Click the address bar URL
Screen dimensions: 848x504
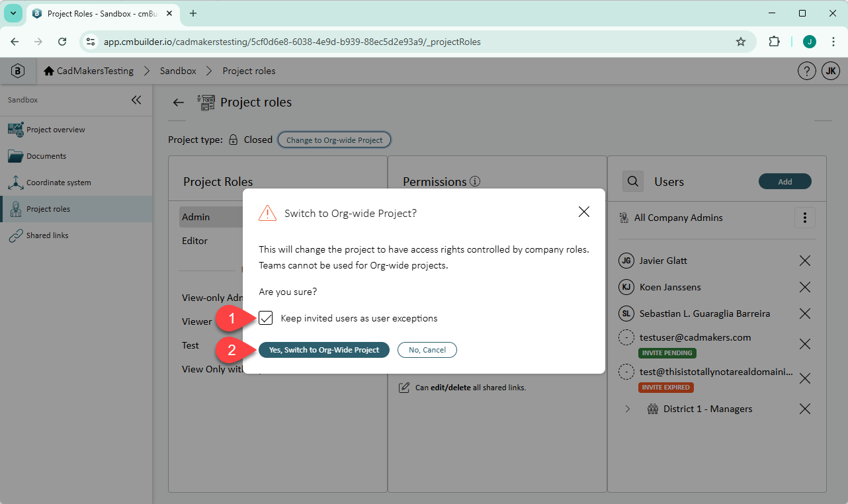292,42
